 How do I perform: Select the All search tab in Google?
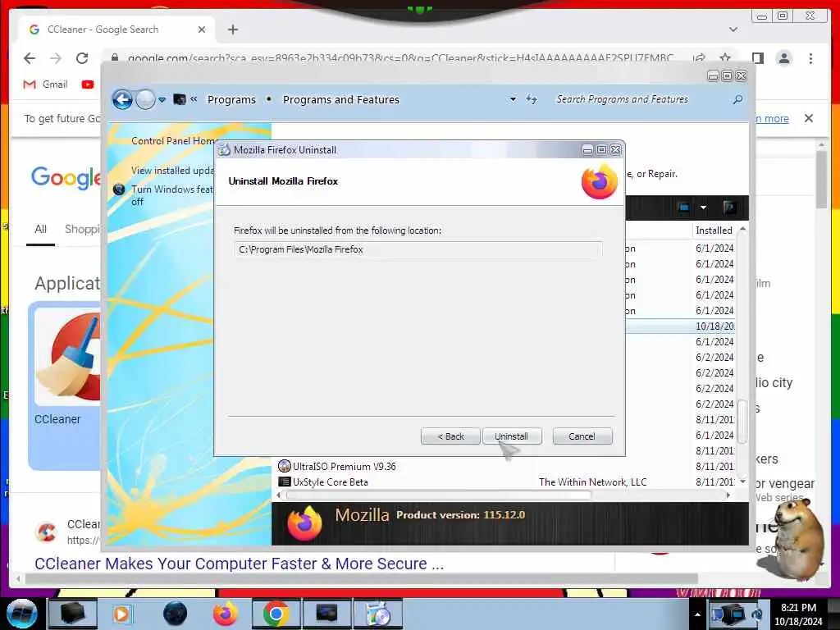click(41, 230)
